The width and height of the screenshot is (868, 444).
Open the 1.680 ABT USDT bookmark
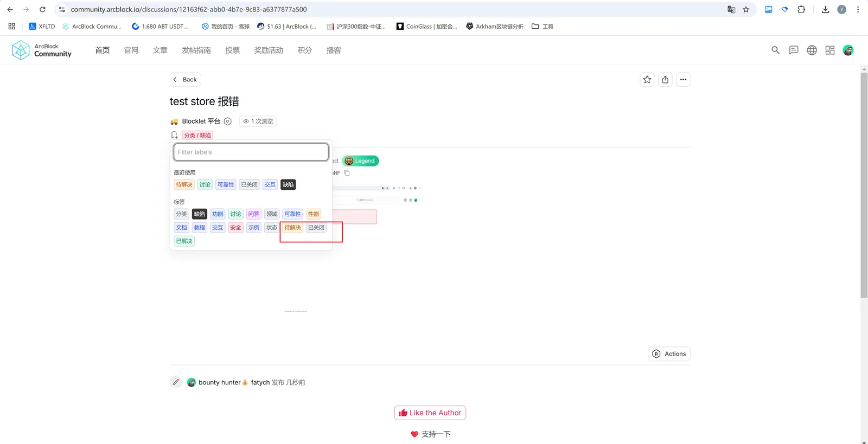point(160,26)
